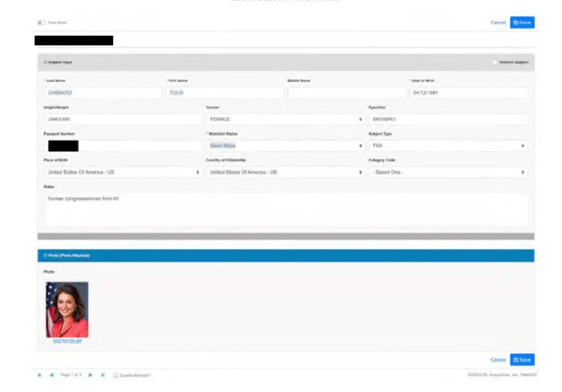
Task: Toggle the mode switch at top left
Action: point(41,23)
